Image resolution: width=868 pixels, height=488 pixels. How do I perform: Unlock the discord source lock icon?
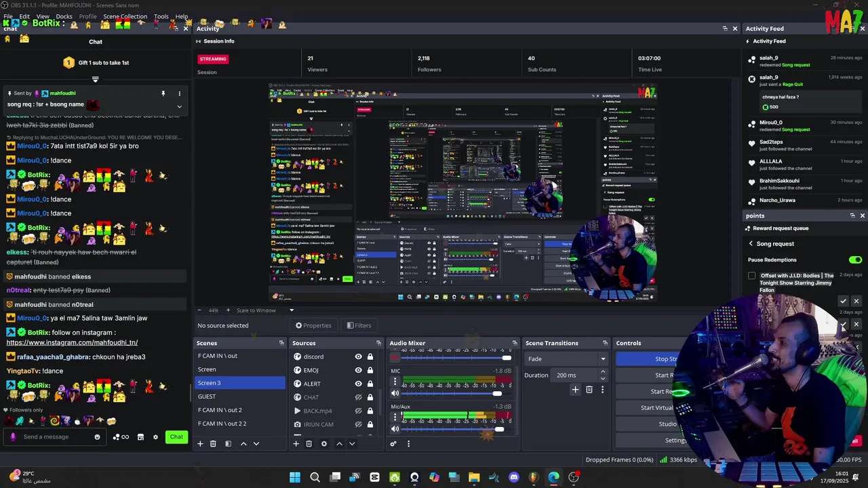point(370,357)
